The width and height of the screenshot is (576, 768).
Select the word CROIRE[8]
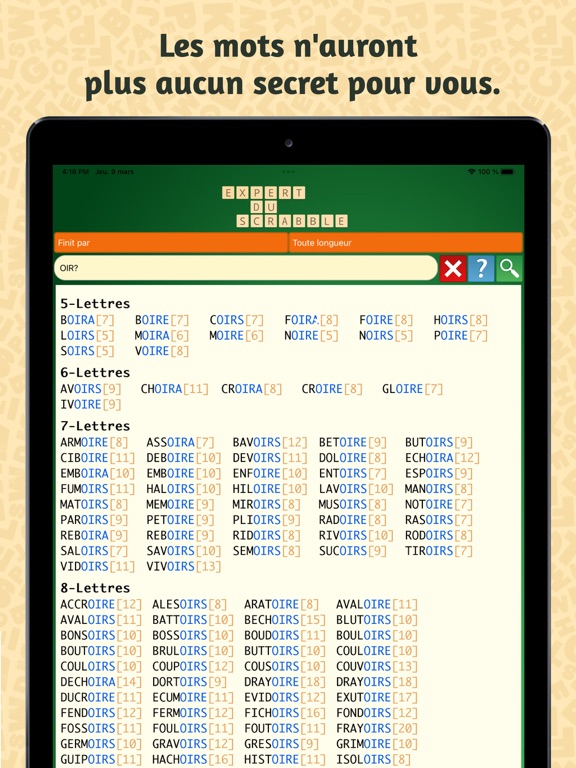click(x=332, y=389)
